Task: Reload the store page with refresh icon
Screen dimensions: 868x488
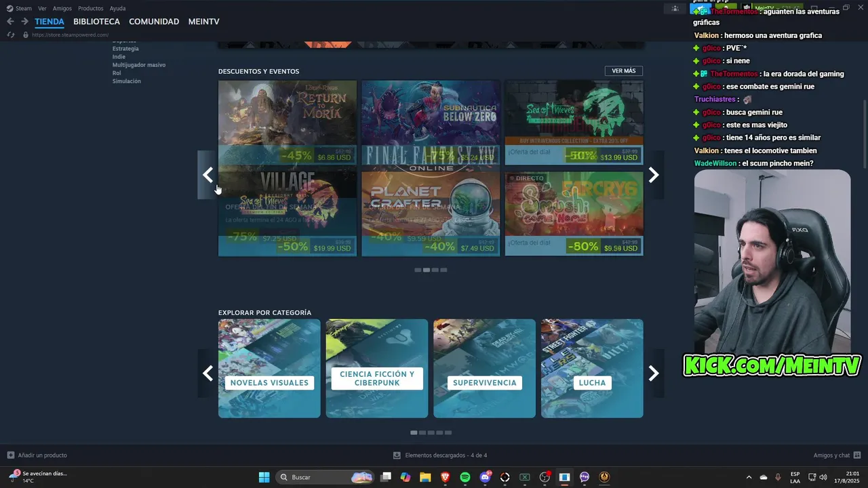Action: click(10, 35)
